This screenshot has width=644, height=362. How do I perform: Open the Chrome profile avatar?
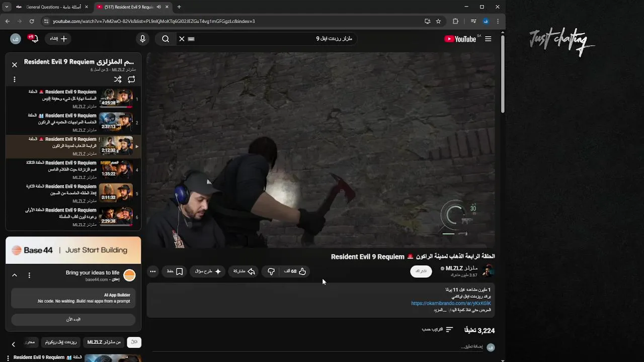[x=486, y=21]
